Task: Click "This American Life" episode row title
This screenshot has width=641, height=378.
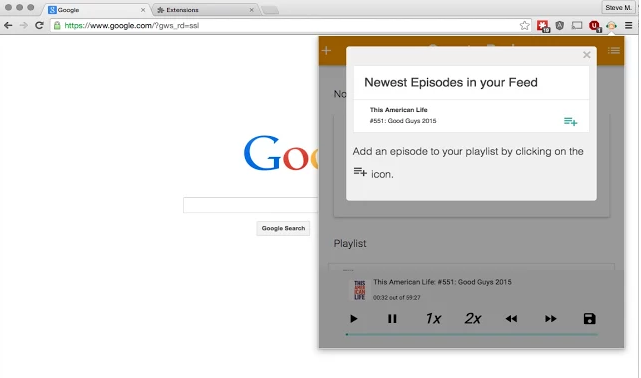Action: (x=399, y=110)
